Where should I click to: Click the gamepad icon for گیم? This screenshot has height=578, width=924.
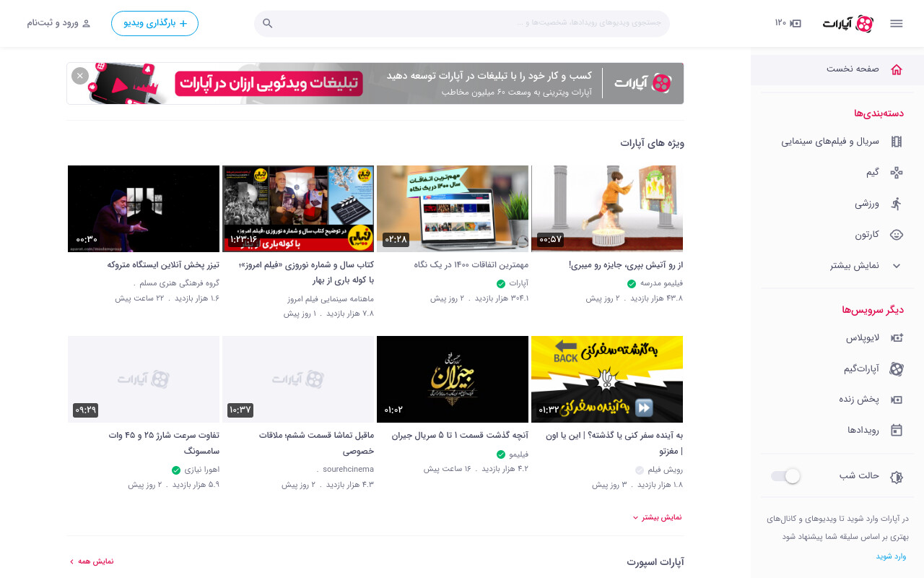(x=896, y=173)
